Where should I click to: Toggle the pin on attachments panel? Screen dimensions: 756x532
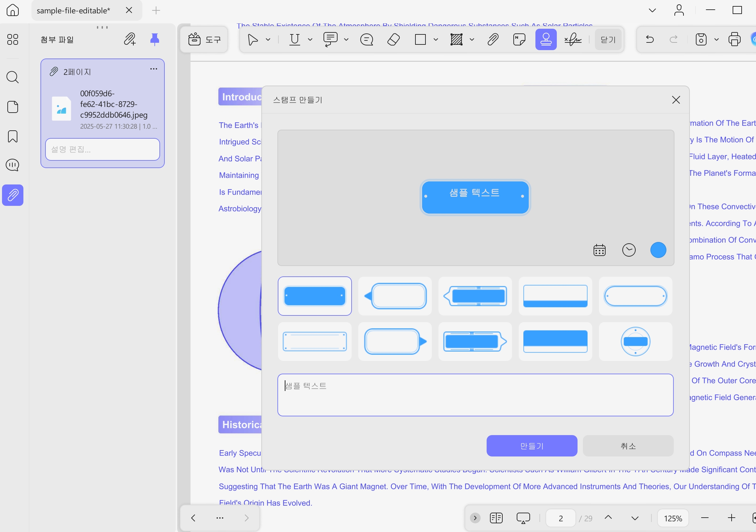(x=154, y=39)
